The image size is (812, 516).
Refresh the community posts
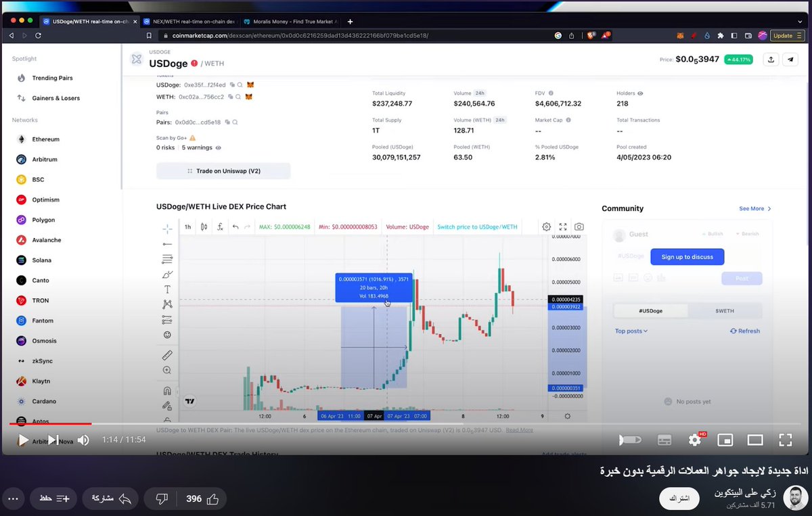click(745, 331)
